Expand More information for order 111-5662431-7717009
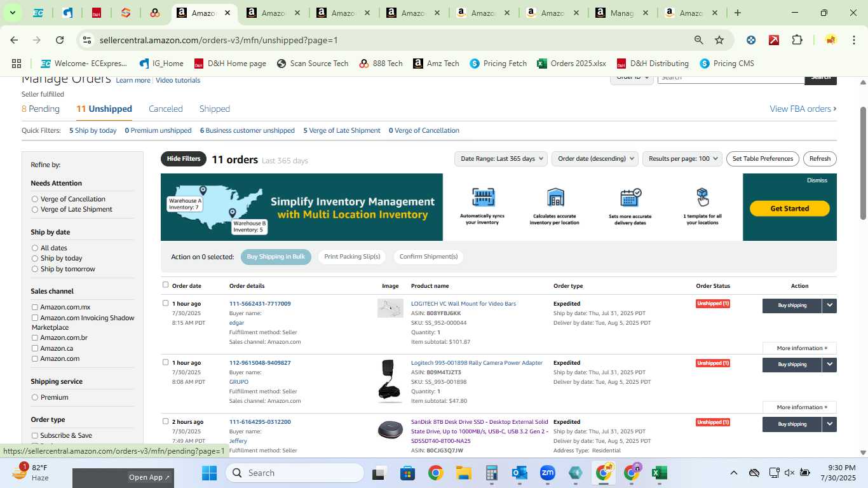The width and height of the screenshot is (868, 488). pos(799,348)
